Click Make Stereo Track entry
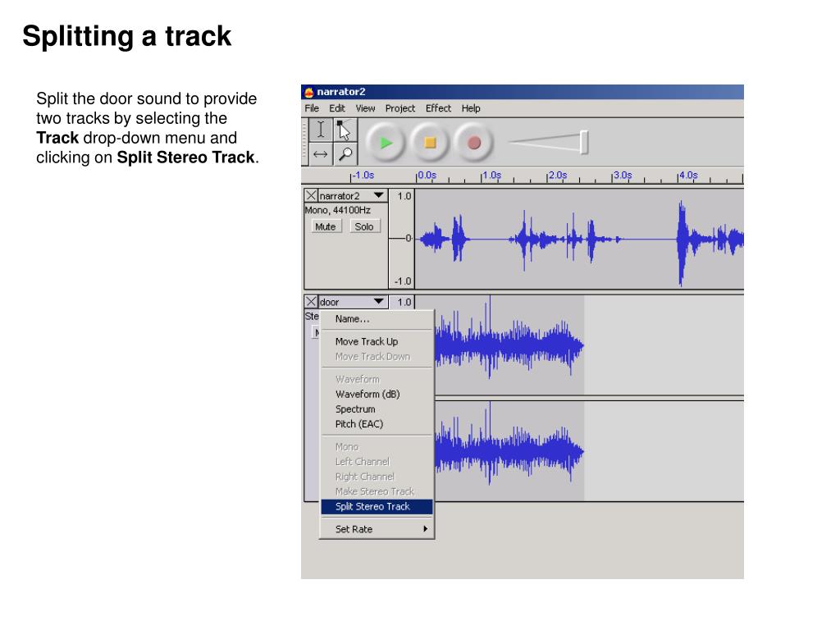The width and height of the screenshot is (840, 630). pyautogui.click(x=377, y=491)
